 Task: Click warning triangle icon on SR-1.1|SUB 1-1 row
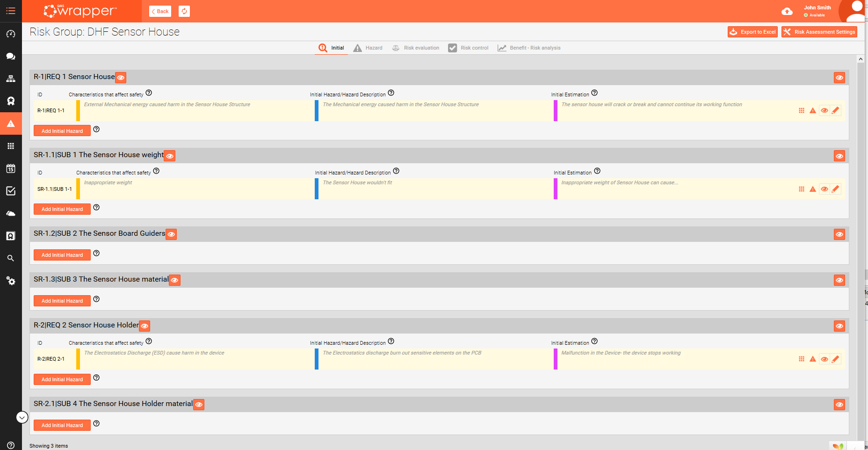(813, 189)
